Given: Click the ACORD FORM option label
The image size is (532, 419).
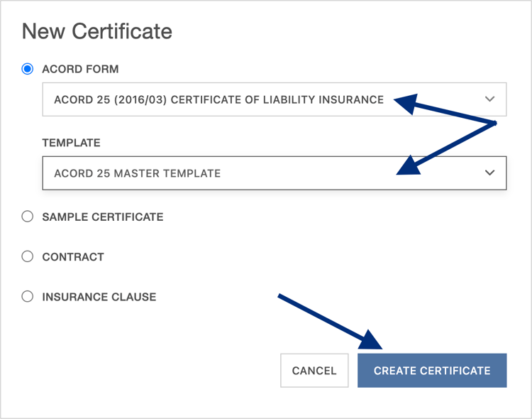Looking at the screenshot, I should click(x=80, y=70).
